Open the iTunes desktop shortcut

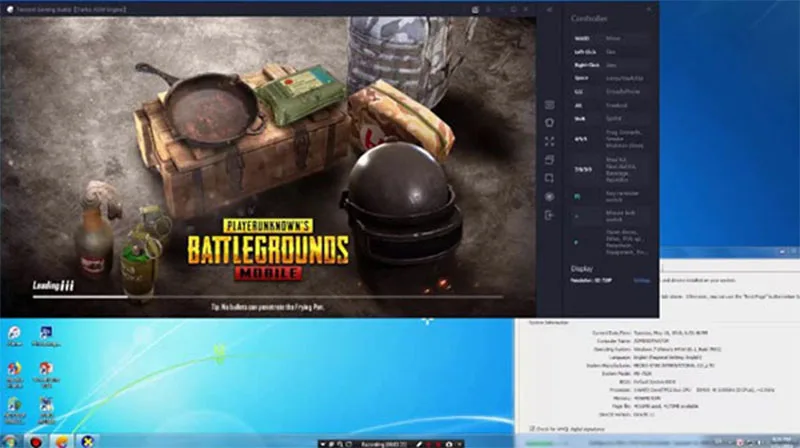pyautogui.click(x=14, y=336)
